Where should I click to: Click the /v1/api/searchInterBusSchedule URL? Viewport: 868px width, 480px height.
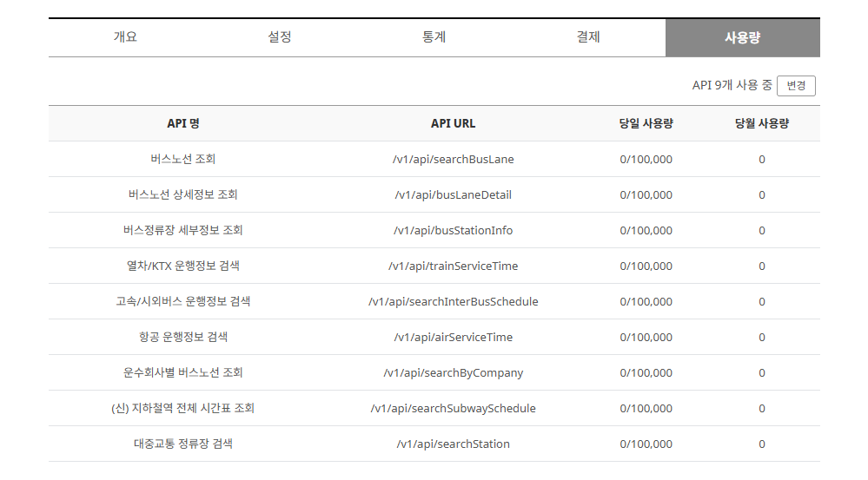coord(454,301)
